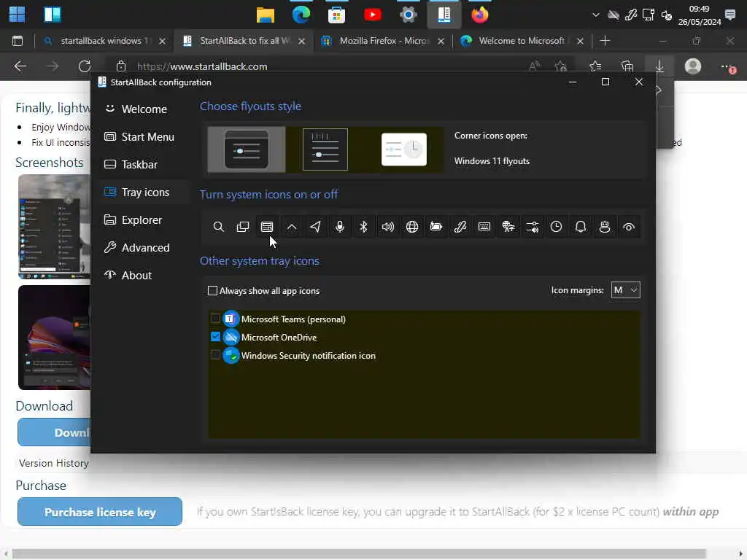Select the Windows 10 slider flyout style
The width and height of the screenshot is (747, 560).
[x=325, y=149]
